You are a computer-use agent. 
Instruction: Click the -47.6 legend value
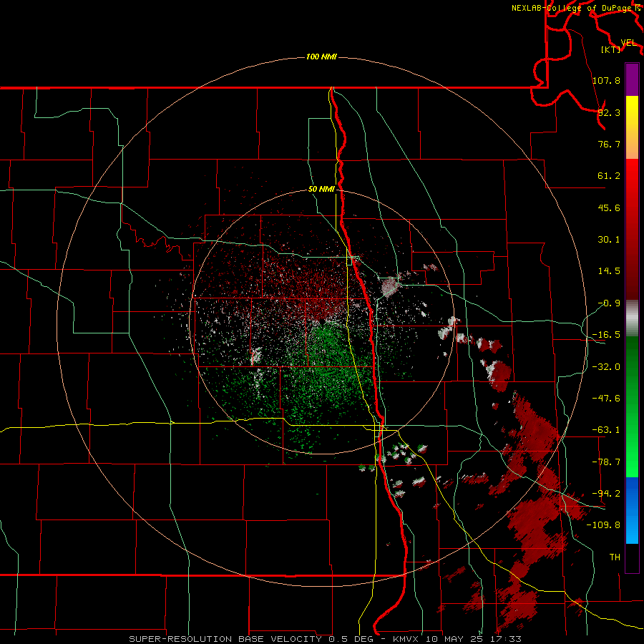(606, 399)
